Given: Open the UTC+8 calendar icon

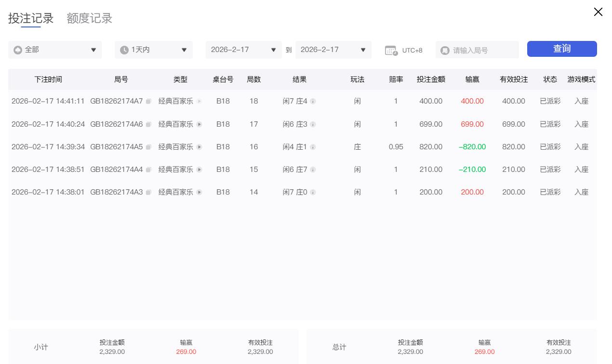Looking at the screenshot, I should coord(391,51).
